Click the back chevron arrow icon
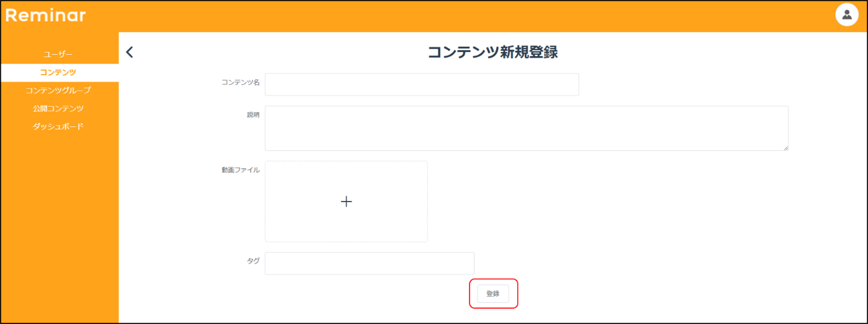 (130, 52)
